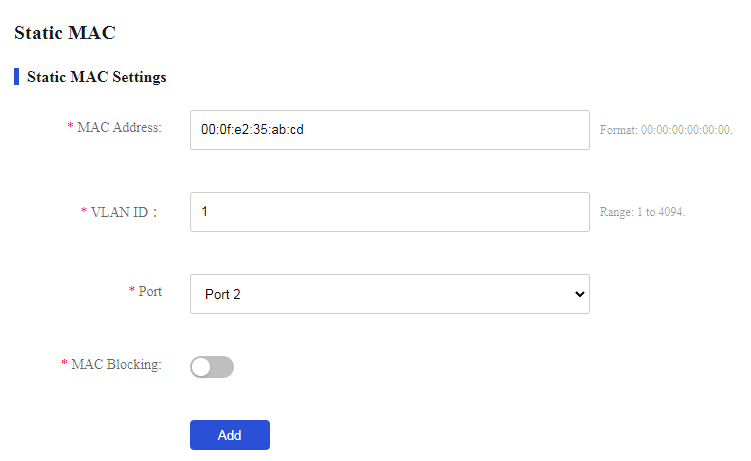The height and width of the screenshot is (461, 751).
Task: Click the Port dropdown chevron arrow
Action: (580, 294)
